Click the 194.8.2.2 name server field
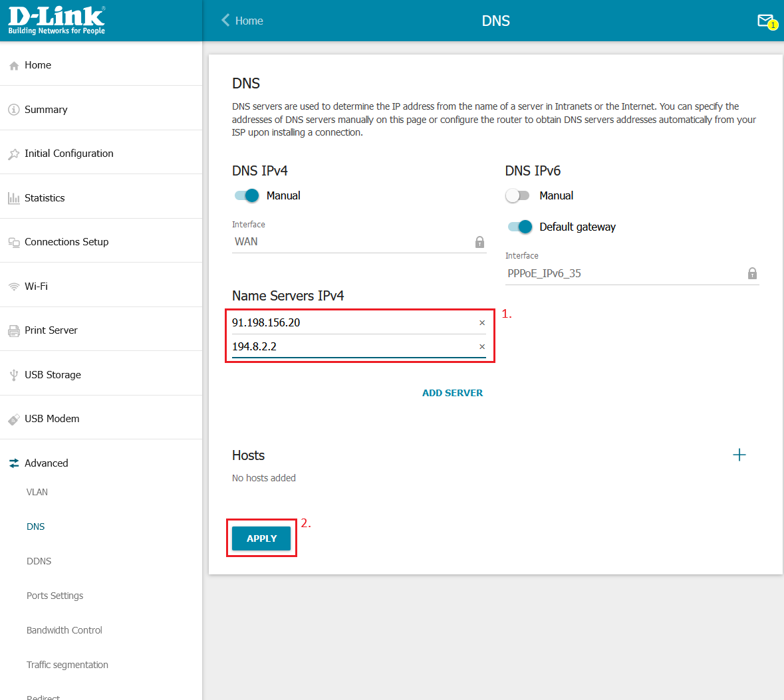 [352, 346]
